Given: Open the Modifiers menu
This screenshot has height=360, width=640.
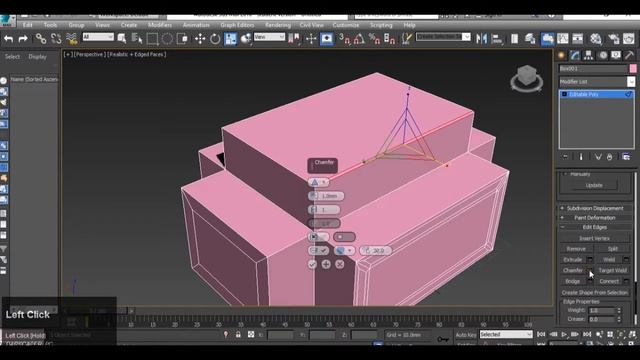Looking at the screenshot, I should (160, 25).
